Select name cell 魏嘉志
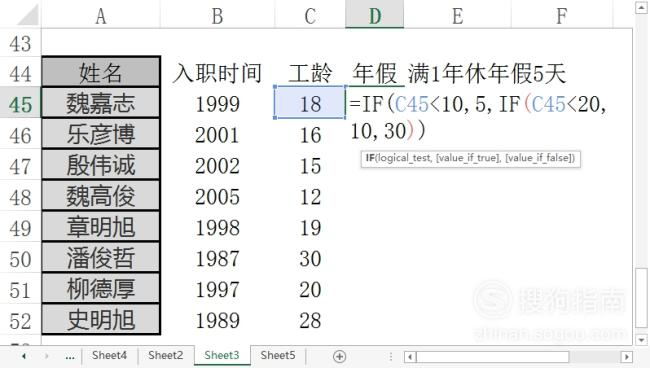 tap(101, 103)
